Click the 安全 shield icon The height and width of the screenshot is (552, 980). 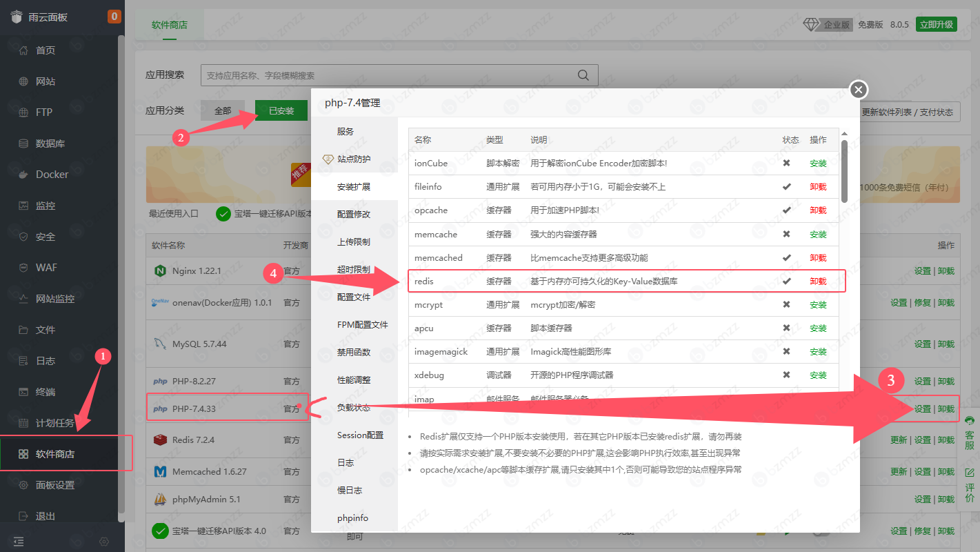[23, 237]
